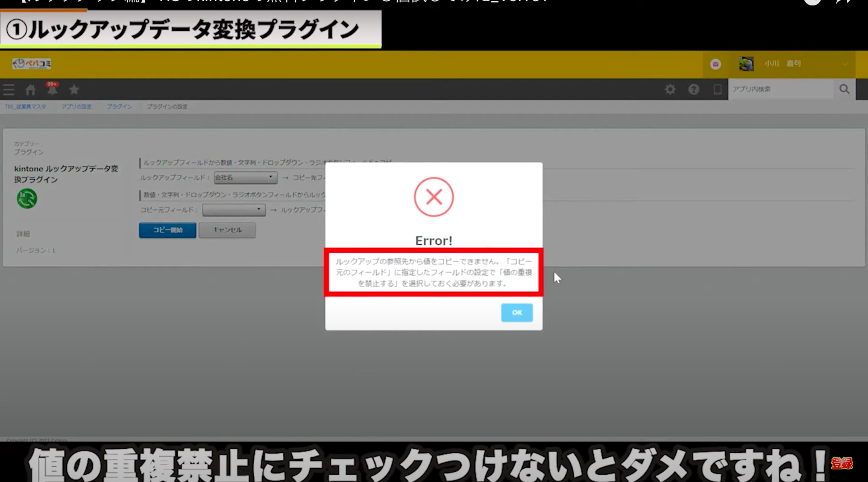The height and width of the screenshot is (482, 868).
Task: Open the hamburger menu icon
Action: [8, 90]
